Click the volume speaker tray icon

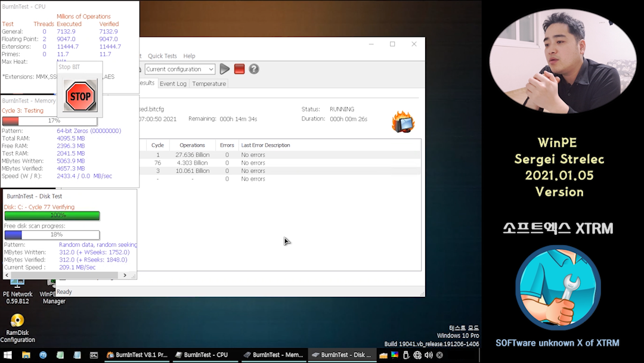429,355
